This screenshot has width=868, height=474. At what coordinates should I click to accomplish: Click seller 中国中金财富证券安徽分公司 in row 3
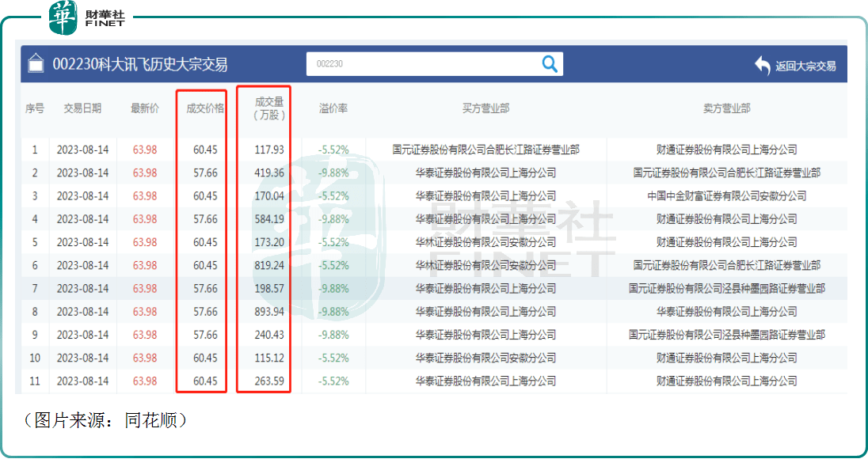(x=726, y=196)
